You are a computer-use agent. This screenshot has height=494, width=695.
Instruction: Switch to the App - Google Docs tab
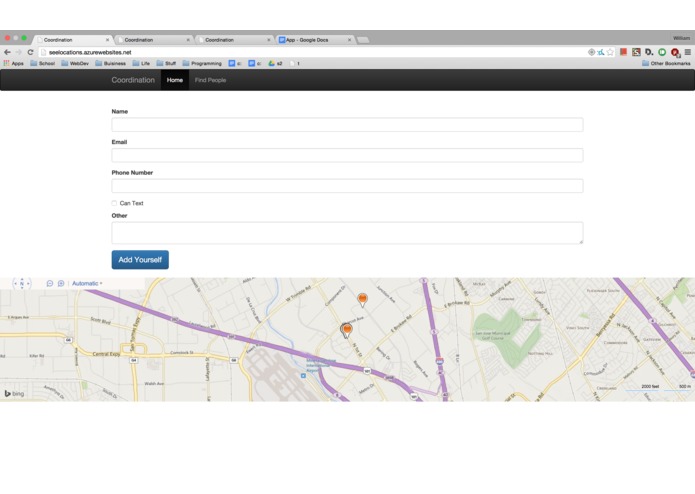click(315, 40)
